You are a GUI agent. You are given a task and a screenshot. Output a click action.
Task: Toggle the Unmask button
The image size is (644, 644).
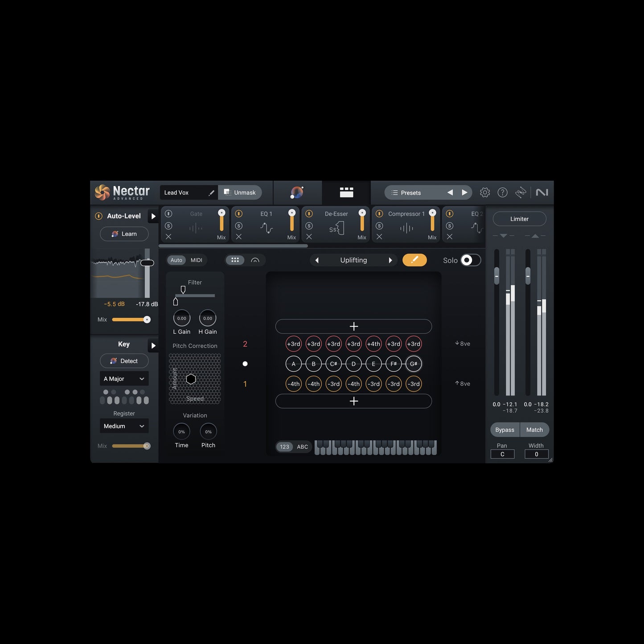point(240,193)
